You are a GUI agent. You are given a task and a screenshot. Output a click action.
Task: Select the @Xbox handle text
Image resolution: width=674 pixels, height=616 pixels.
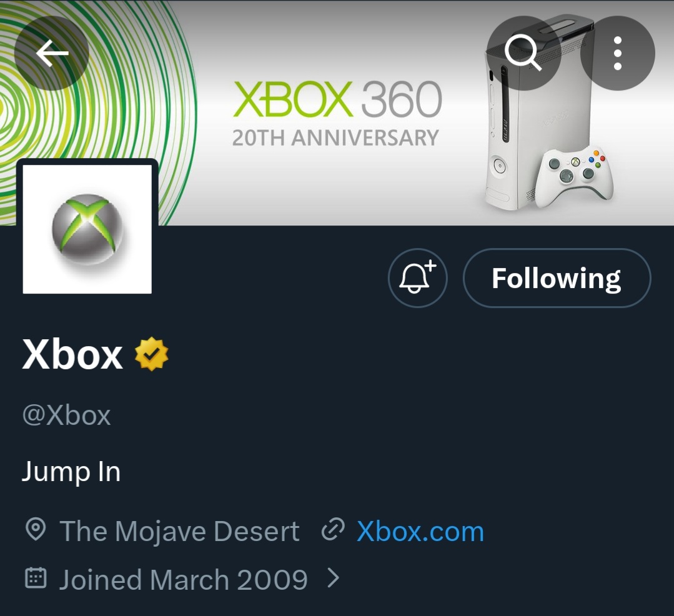[x=67, y=415]
